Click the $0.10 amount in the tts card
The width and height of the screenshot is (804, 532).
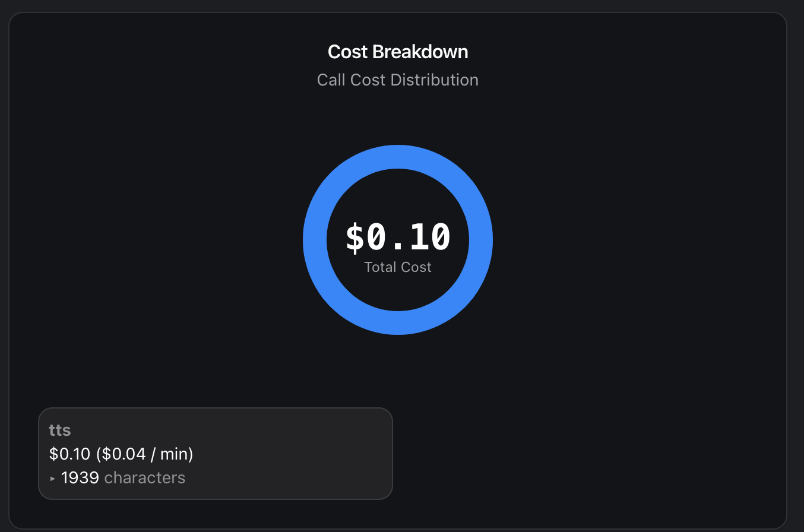click(69, 454)
